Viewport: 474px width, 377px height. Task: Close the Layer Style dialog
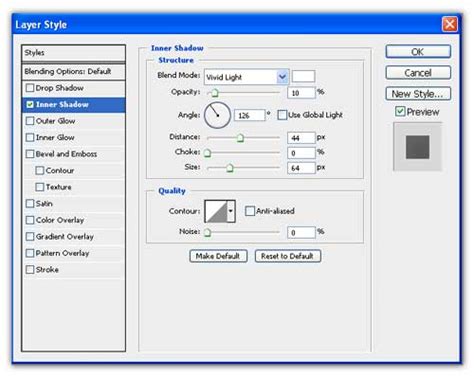tap(449, 24)
